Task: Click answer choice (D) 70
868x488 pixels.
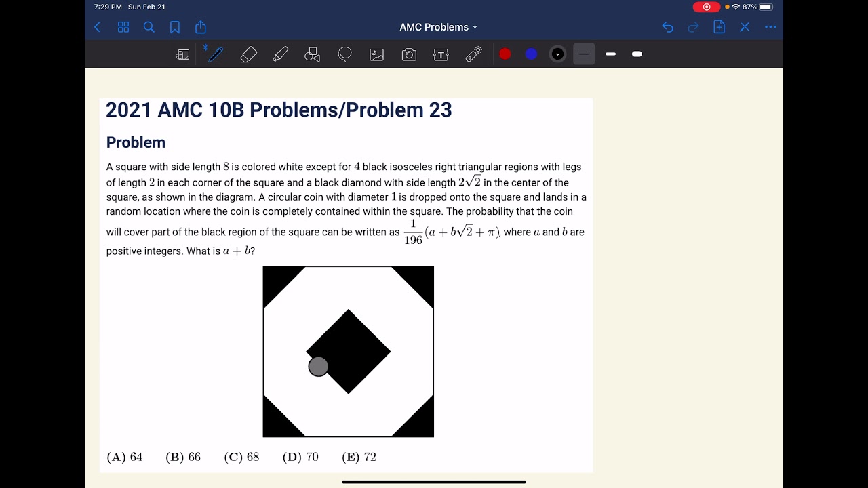Action: (300, 457)
